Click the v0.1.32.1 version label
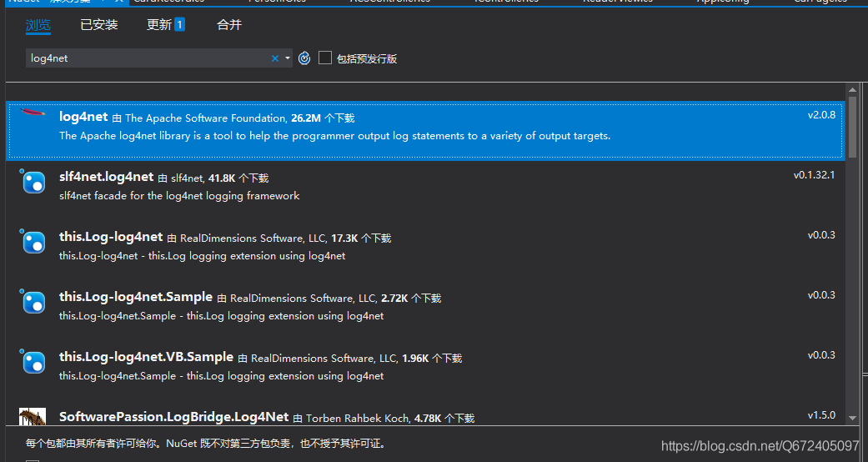This screenshot has height=462, width=868. click(815, 175)
